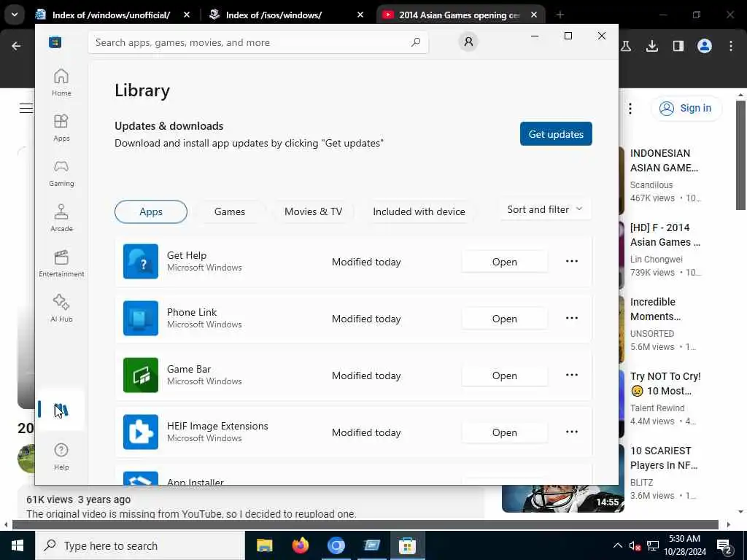Toggle the browser side panel icon
The width and height of the screenshot is (747, 560).
tap(678, 46)
